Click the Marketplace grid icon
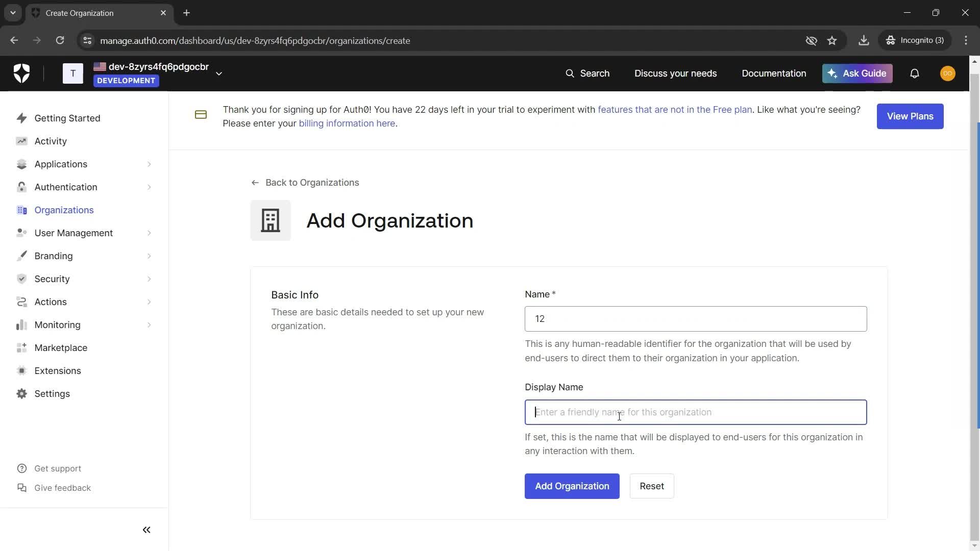The width and height of the screenshot is (980, 551). coord(21,348)
